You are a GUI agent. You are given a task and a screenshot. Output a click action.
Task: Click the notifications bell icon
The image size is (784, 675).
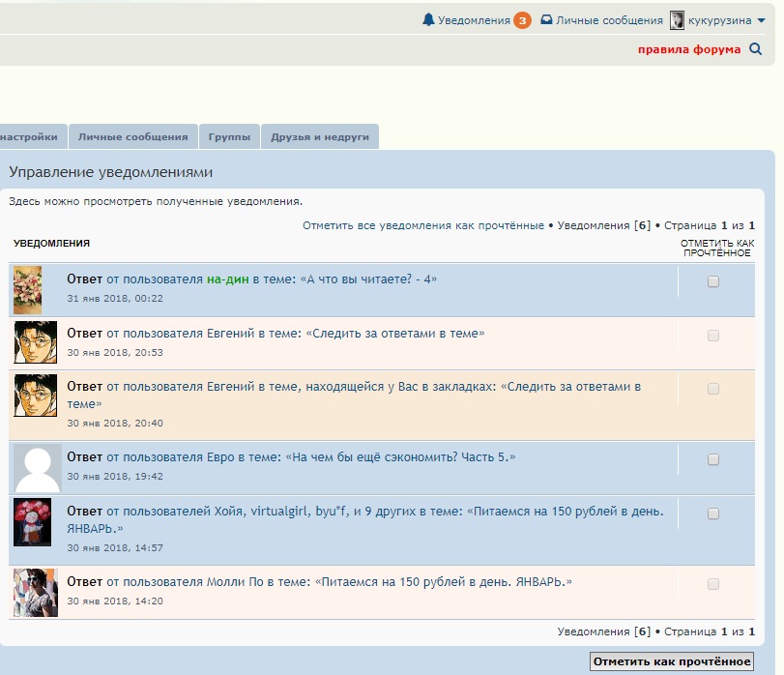click(428, 20)
